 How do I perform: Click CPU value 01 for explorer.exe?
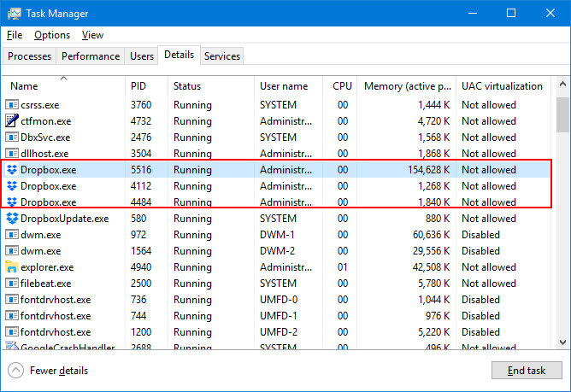click(342, 267)
